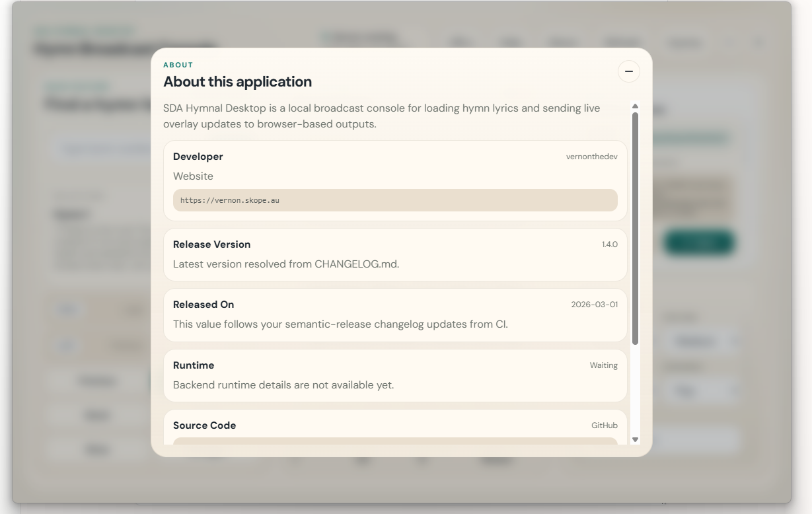Image resolution: width=812 pixels, height=514 pixels.
Task: Click the scrollbar down arrow in About dialog
Action: (x=635, y=439)
